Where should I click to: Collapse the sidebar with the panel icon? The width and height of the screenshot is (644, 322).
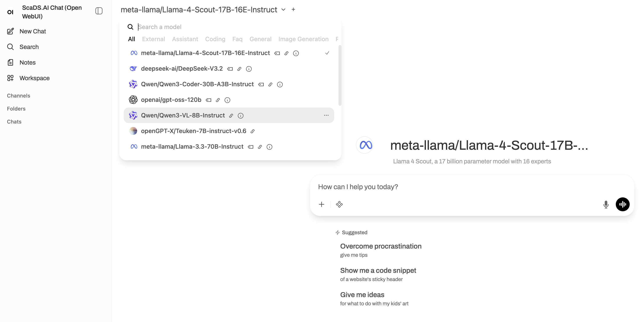coord(99,11)
